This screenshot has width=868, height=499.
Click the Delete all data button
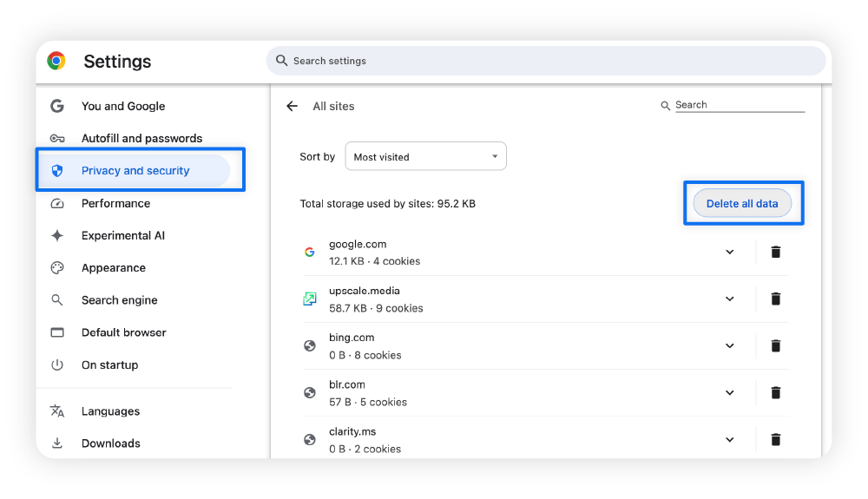tap(742, 204)
